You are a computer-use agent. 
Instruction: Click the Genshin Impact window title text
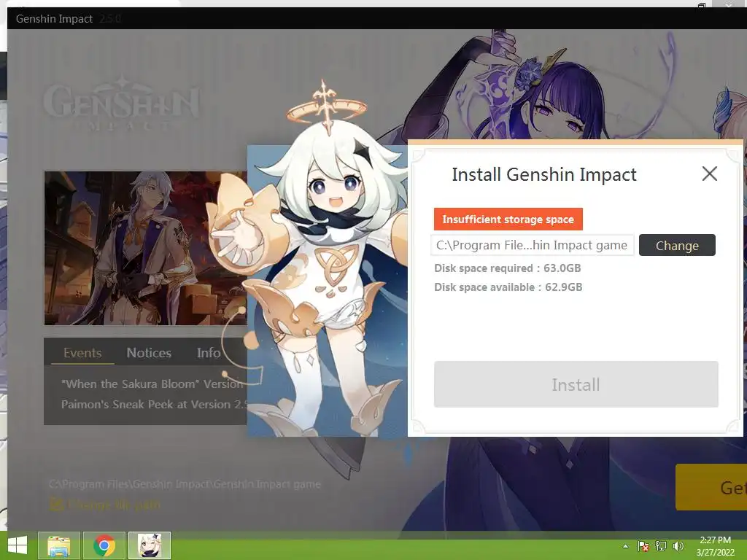click(54, 18)
